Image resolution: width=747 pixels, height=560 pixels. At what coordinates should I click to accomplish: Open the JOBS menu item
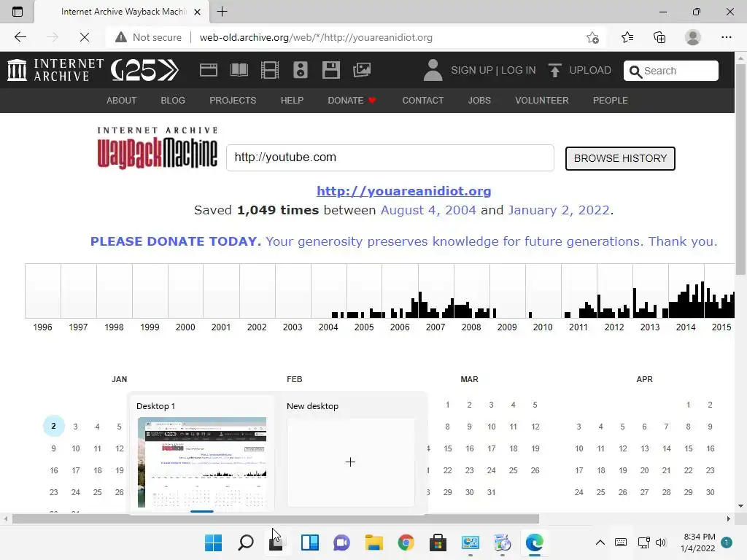(x=479, y=101)
